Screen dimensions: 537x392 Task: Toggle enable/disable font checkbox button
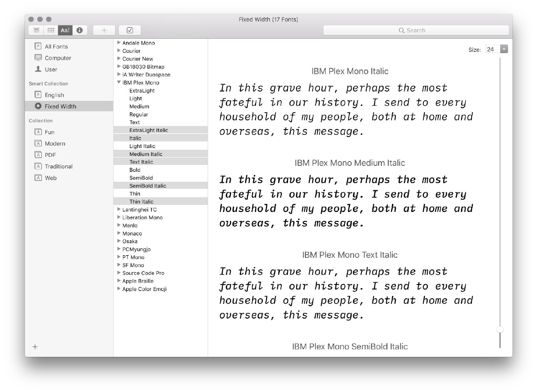[130, 30]
